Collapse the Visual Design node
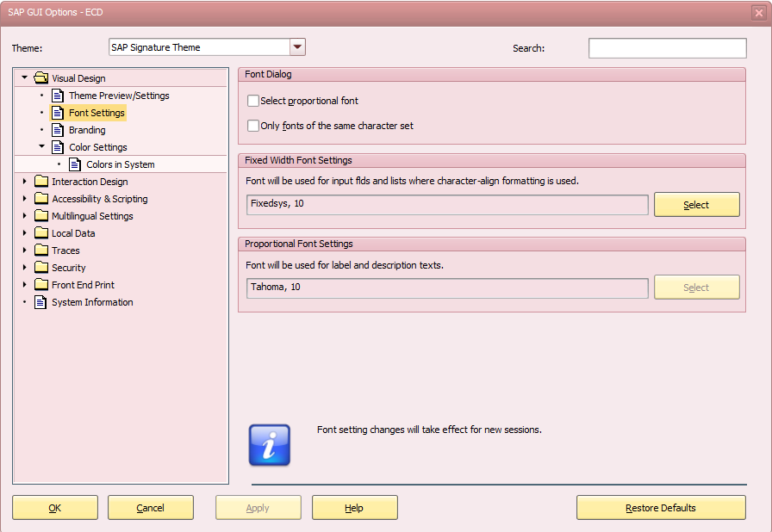The height and width of the screenshot is (532, 772). click(24, 77)
